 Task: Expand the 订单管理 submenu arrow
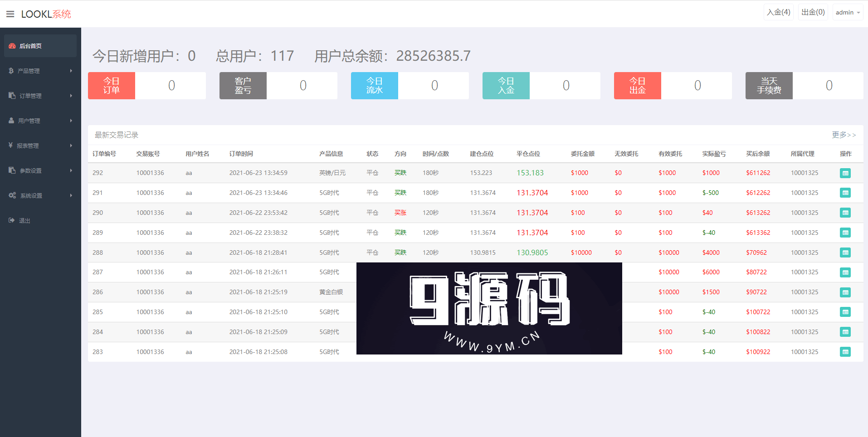[71, 96]
